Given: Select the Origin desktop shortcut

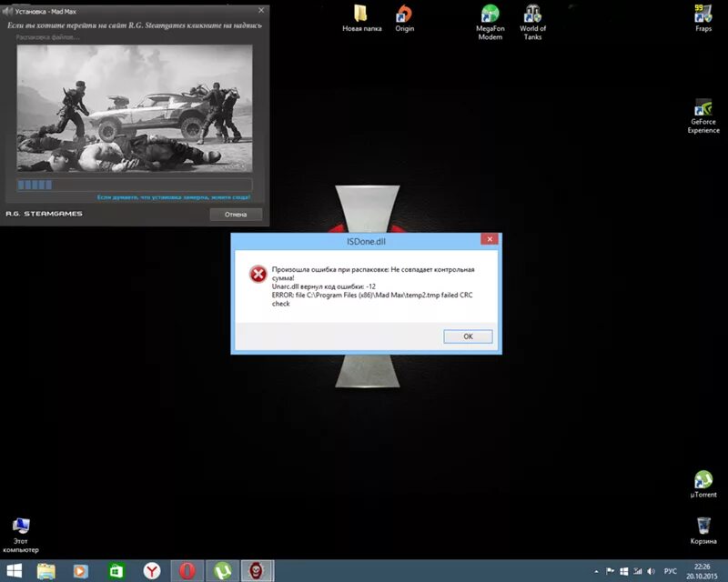Looking at the screenshot, I should (x=404, y=18).
